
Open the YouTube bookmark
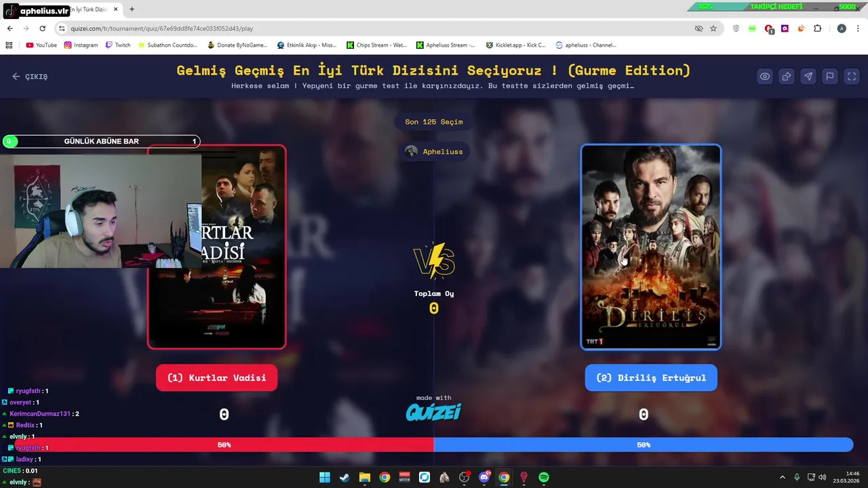(41, 45)
